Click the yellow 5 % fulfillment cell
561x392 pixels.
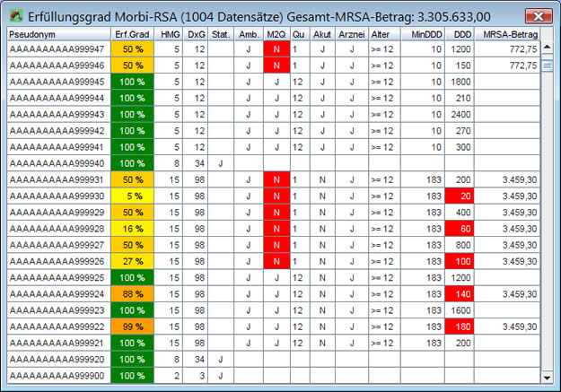click(133, 196)
